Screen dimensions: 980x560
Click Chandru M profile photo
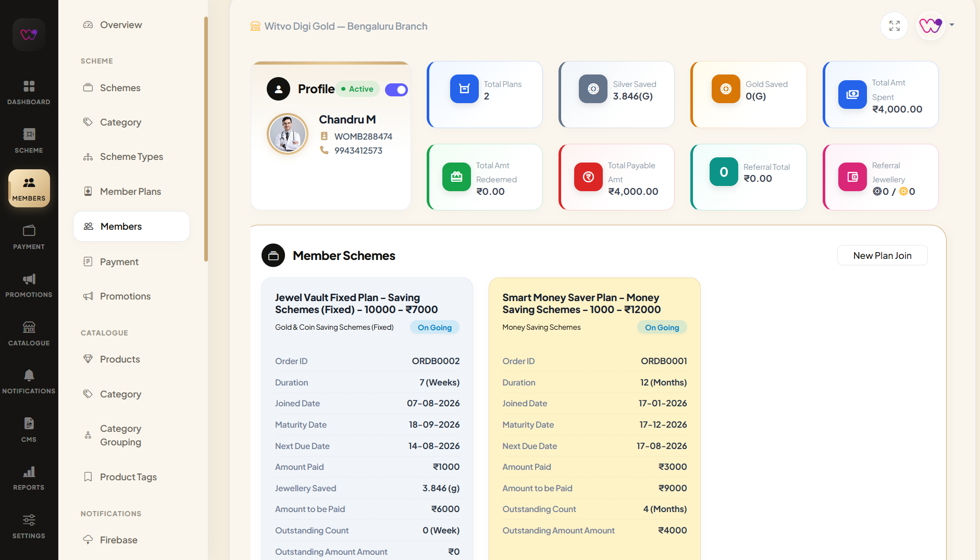(288, 134)
